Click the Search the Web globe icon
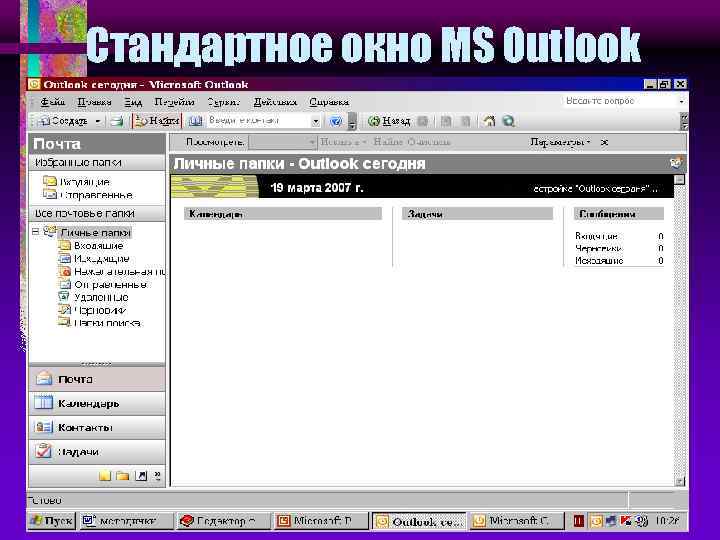Screen dimensions: 720x540 pyautogui.click(x=508, y=121)
